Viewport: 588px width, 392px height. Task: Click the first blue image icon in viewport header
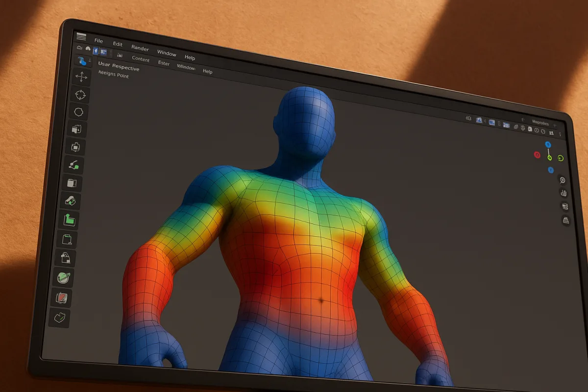(x=479, y=120)
